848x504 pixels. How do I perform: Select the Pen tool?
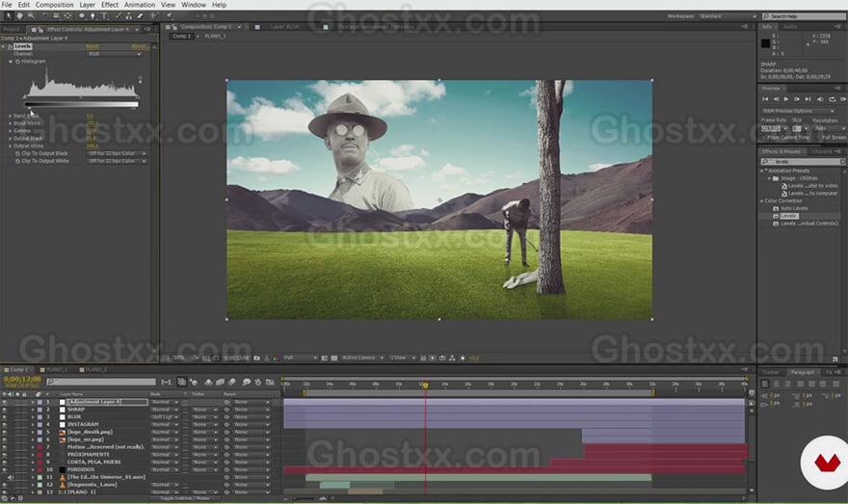click(x=93, y=16)
